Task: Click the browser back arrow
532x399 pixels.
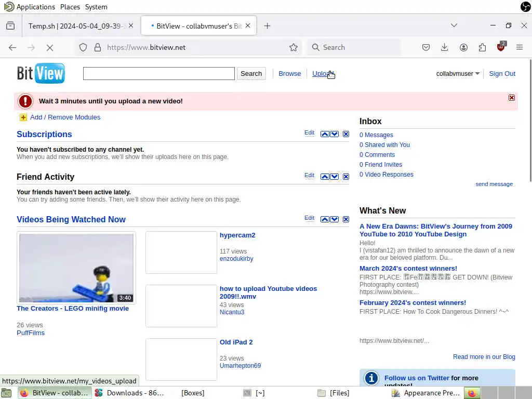Action: (x=12, y=47)
